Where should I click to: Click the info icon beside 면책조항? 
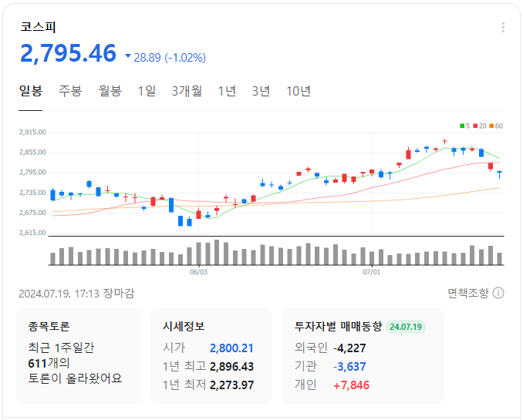point(498,293)
